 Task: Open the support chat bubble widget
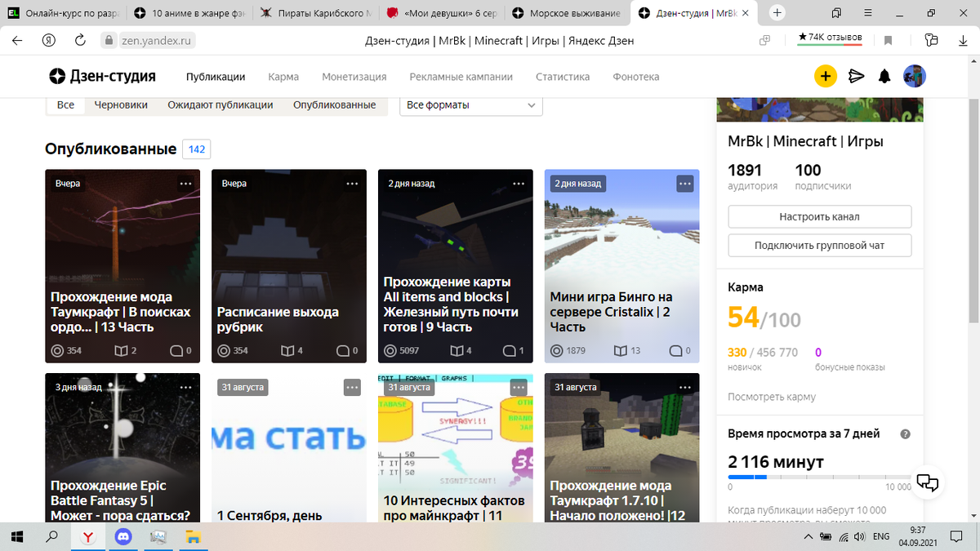[x=928, y=482]
